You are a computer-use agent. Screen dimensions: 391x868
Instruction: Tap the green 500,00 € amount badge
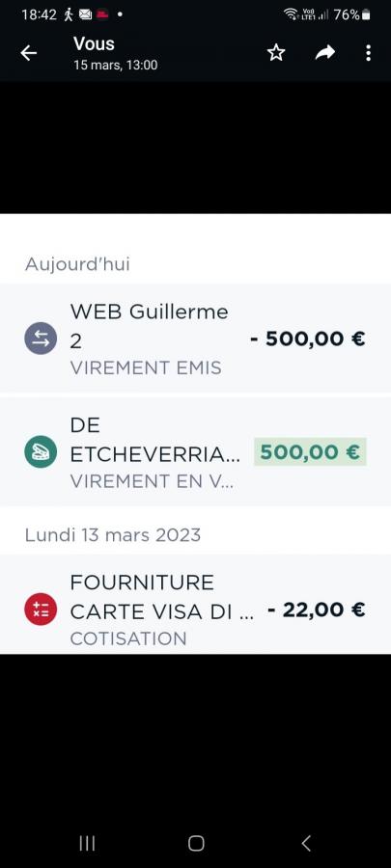pyautogui.click(x=310, y=451)
